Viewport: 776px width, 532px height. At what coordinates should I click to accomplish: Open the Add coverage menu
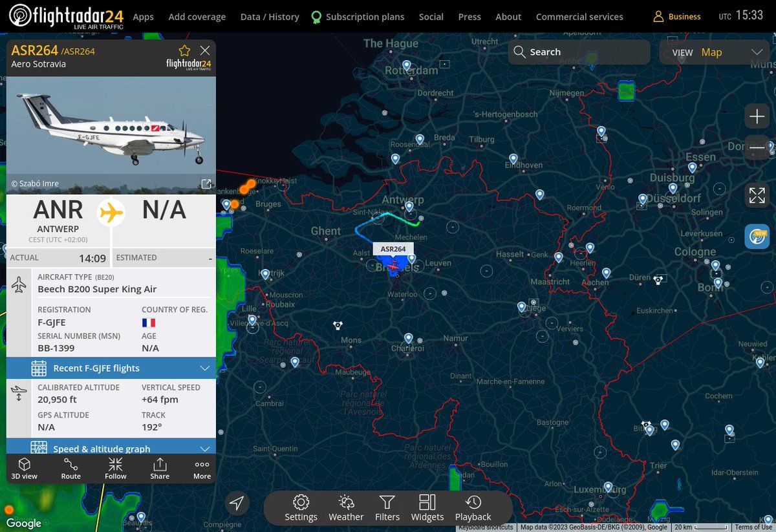(x=197, y=17)
